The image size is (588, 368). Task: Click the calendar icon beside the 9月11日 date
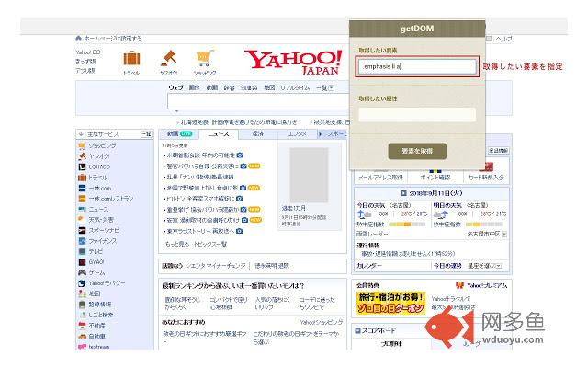tap(403, 193)
